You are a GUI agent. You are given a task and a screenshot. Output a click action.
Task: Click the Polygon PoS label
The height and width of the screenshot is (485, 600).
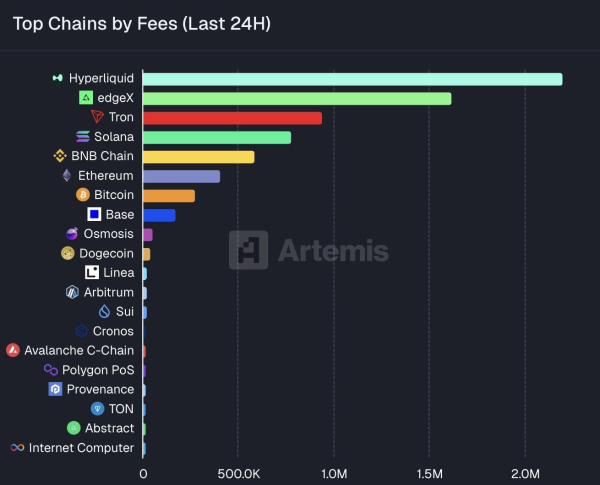(99, 370)
